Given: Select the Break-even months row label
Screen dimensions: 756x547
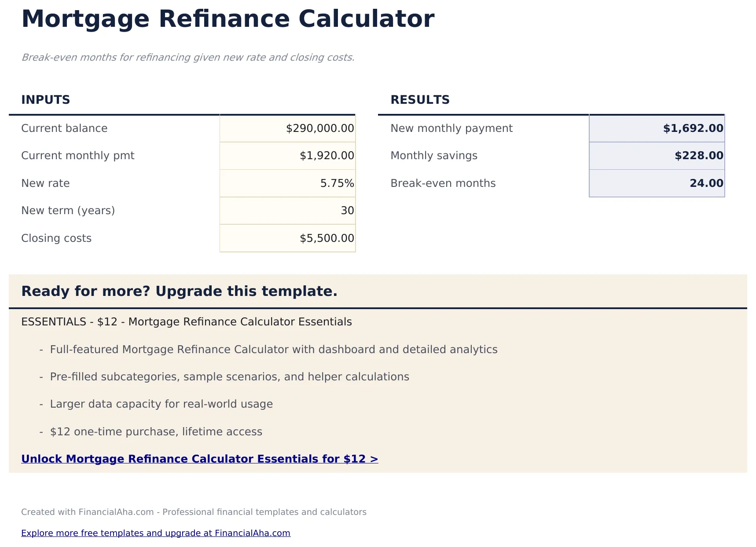Looking at the screenshot, I should point(443,183).
